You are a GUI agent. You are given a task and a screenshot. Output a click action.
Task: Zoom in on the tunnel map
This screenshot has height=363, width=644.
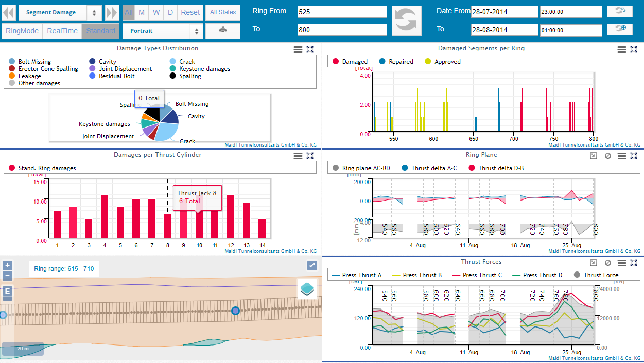pyautogui.click(x=7, y=266)
